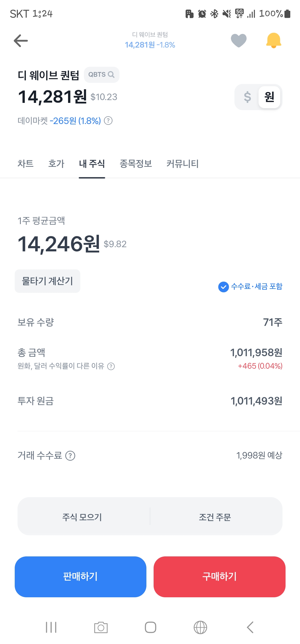Tap the blue 판매하기 button
The height and width of the screenshot is (644, 300).
coord(81,577)
